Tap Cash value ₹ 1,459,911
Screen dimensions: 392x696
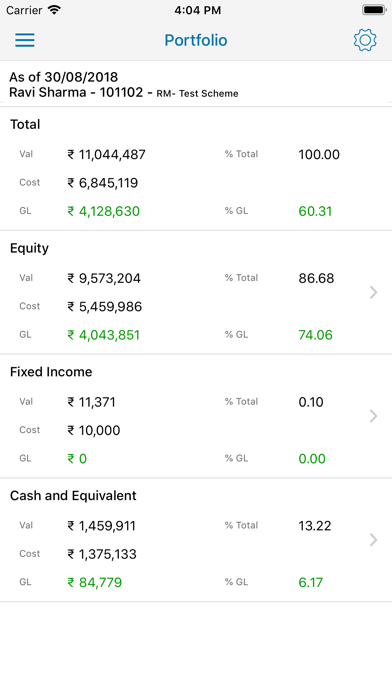click(101, 526)
